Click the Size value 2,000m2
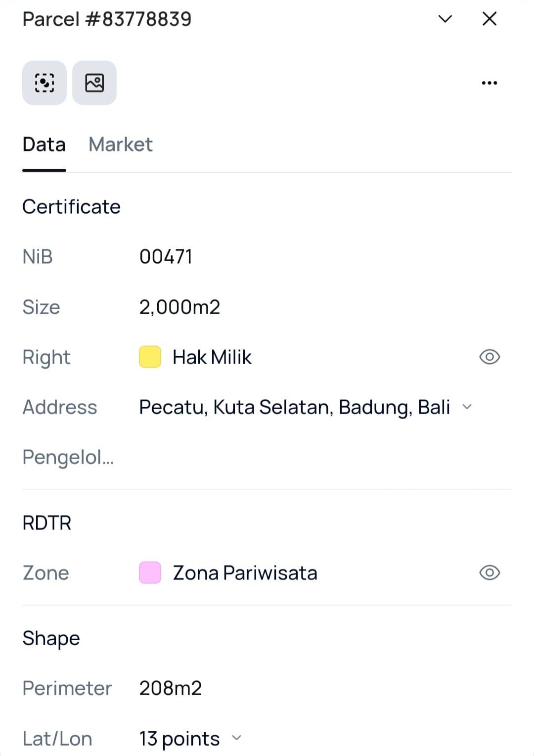 pos(179,307)
